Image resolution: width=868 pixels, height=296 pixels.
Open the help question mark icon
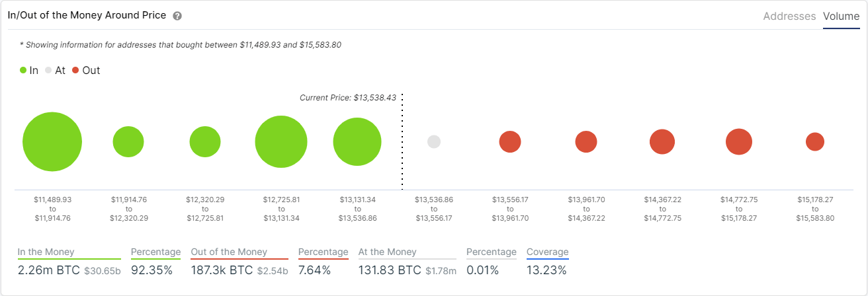tap(177, 16)
